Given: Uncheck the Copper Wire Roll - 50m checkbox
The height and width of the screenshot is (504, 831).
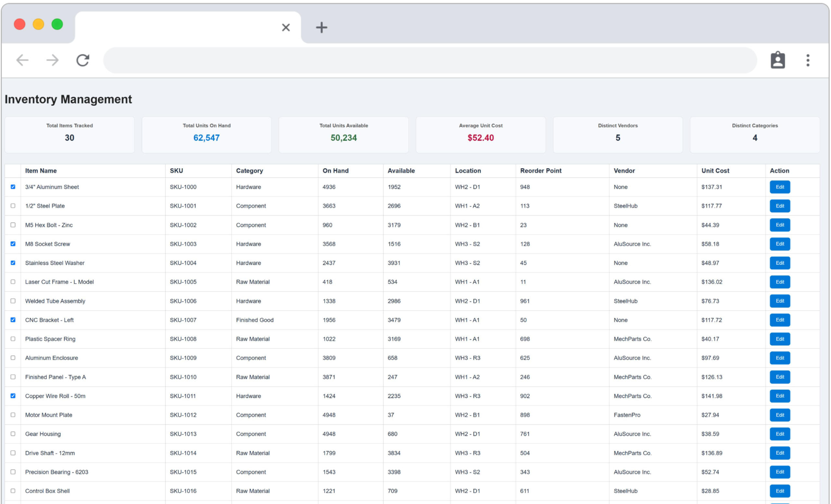Looking at the screenshot, I should tap(13, 396).
